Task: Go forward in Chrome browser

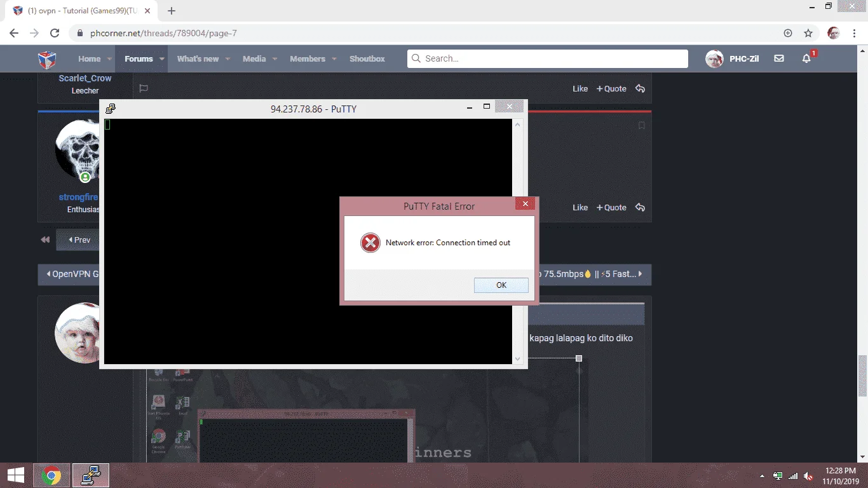Action: pos(34,33)
